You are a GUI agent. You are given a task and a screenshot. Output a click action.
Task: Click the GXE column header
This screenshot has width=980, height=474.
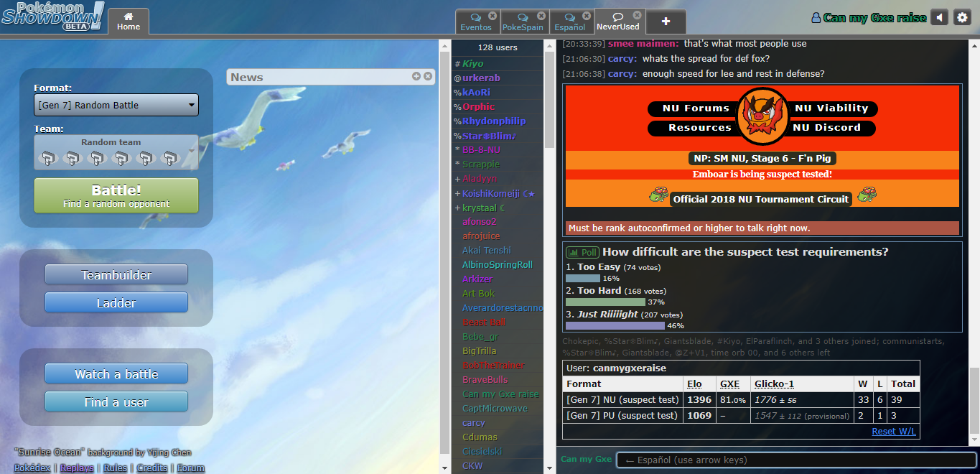(729, 384)
